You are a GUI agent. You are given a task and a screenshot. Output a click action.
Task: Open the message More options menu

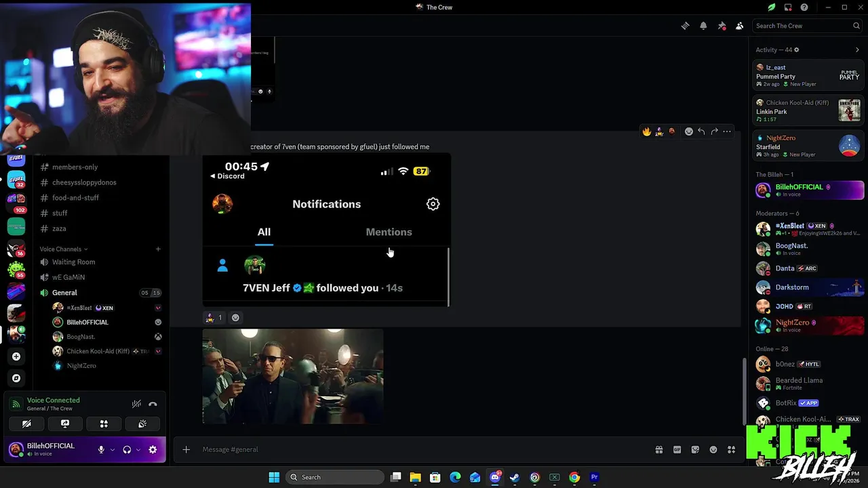tap(727, 131)
